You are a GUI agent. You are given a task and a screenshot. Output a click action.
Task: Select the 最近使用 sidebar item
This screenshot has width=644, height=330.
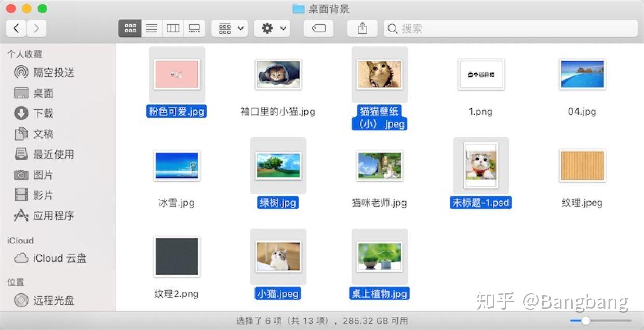click(x=51, y=154)
